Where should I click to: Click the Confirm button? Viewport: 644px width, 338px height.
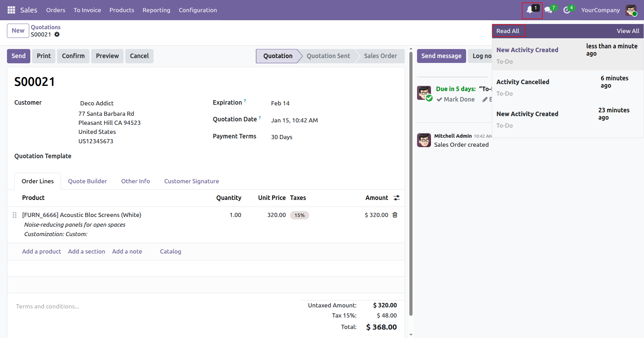point(73,56)
